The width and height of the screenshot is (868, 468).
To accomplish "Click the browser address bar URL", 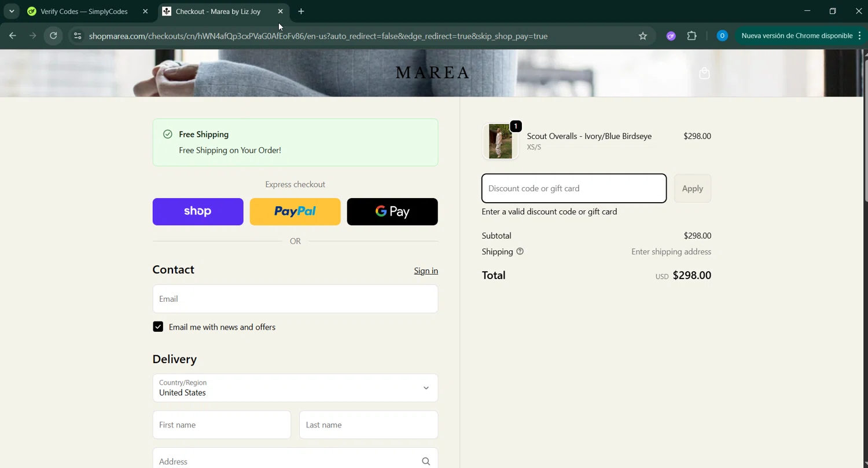I will (318, 36).
